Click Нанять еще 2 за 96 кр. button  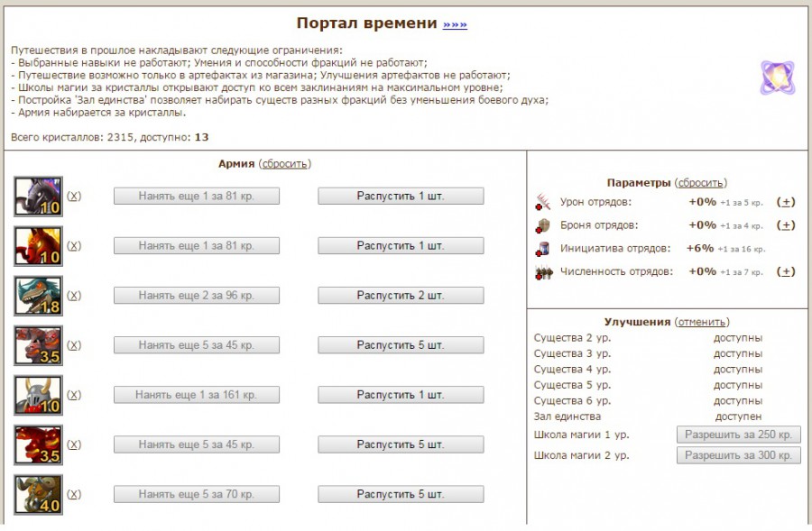click(x=197, y=296)
